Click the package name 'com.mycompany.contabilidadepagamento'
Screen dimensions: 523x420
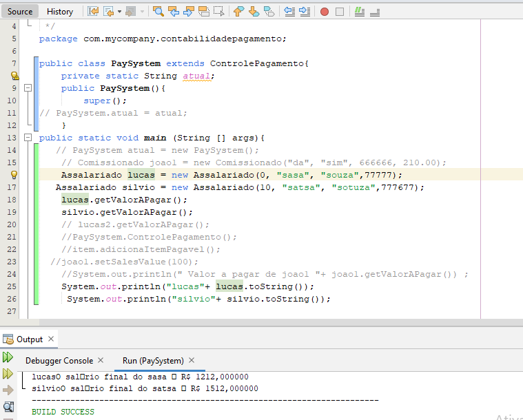[183, 39]
